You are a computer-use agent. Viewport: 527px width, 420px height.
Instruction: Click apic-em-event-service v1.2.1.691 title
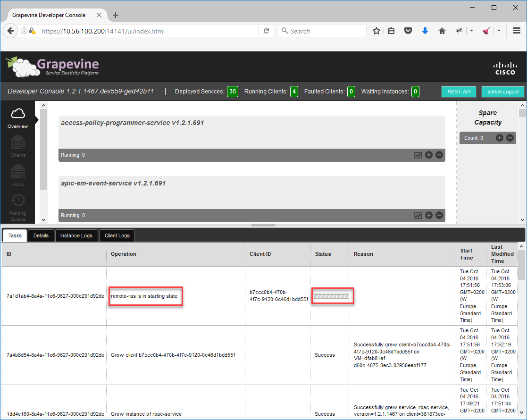(x=113, y=183)
